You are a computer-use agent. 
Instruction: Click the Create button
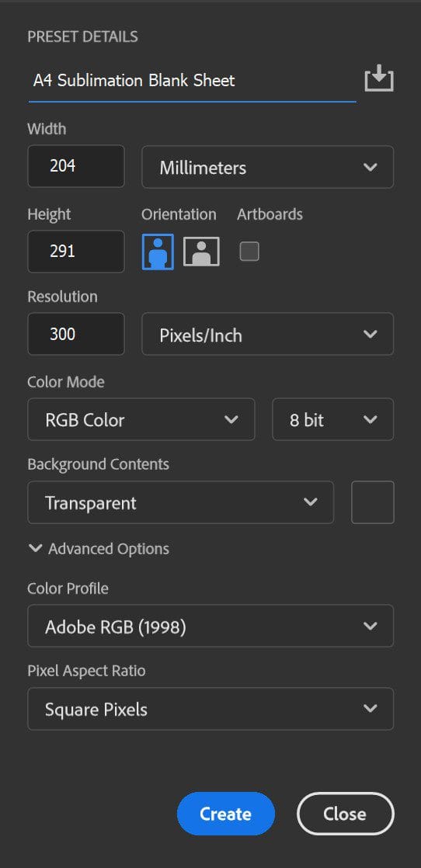[226, 814]
